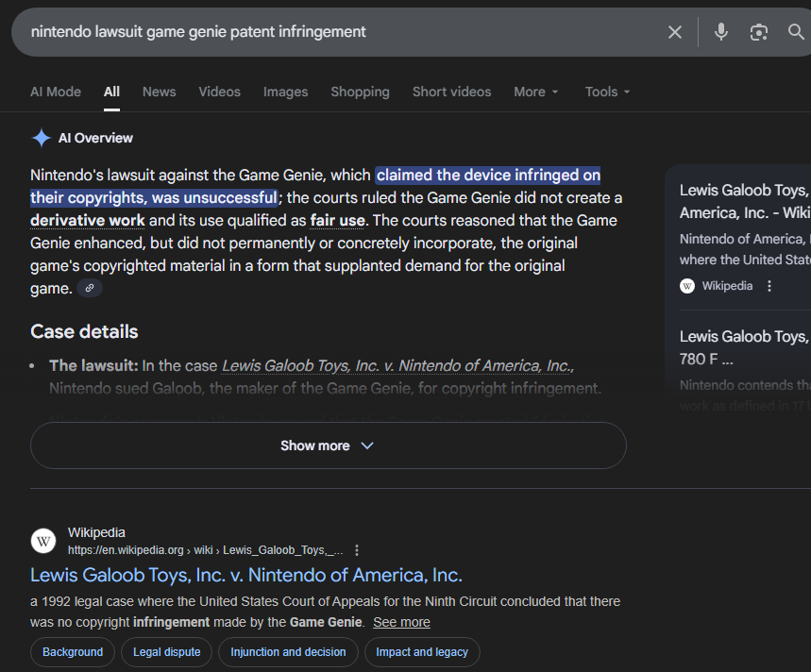This screenshot has width=811, height=672.
Task: Click Wikipedia favicon in the source card
Action: pos(687,286)
